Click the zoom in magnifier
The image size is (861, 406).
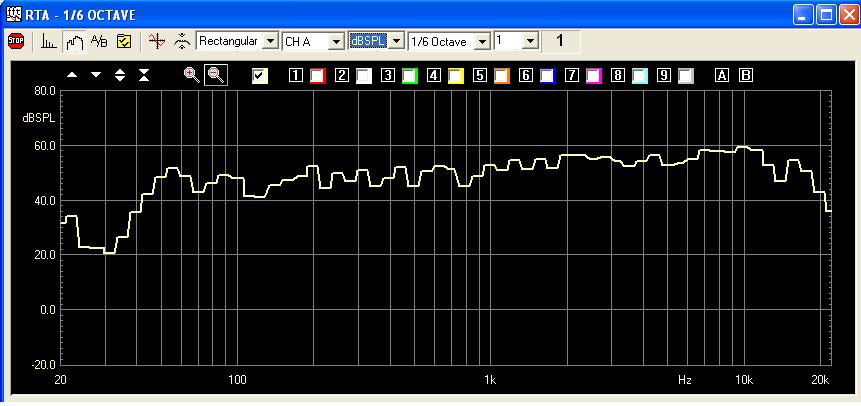click(x=191, y=74)
